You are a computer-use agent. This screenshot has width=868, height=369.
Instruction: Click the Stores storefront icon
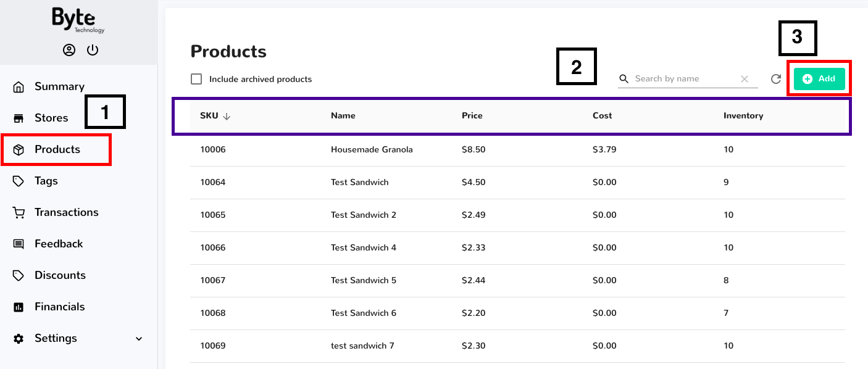19,117
